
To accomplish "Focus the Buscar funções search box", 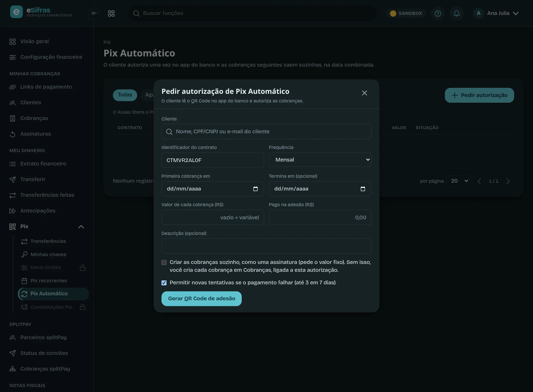I will pyautogui.click(x=252, y=13).
